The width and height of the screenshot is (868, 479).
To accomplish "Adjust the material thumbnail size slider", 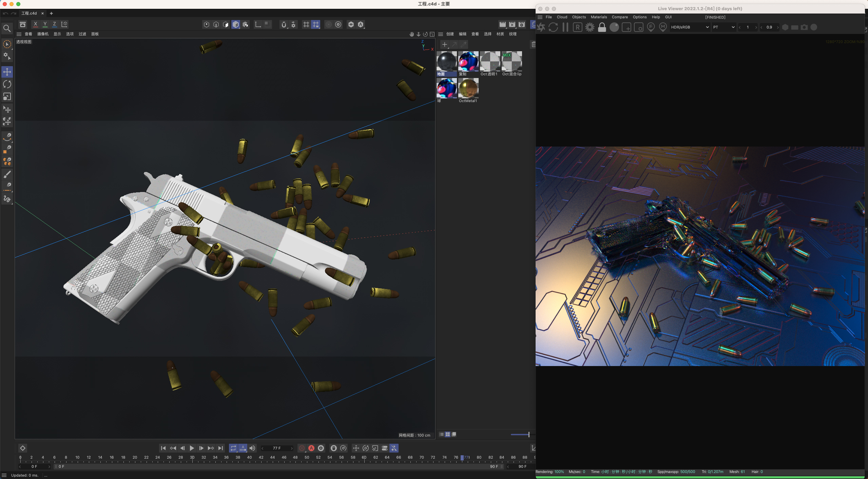I will (x=528, y=435).
